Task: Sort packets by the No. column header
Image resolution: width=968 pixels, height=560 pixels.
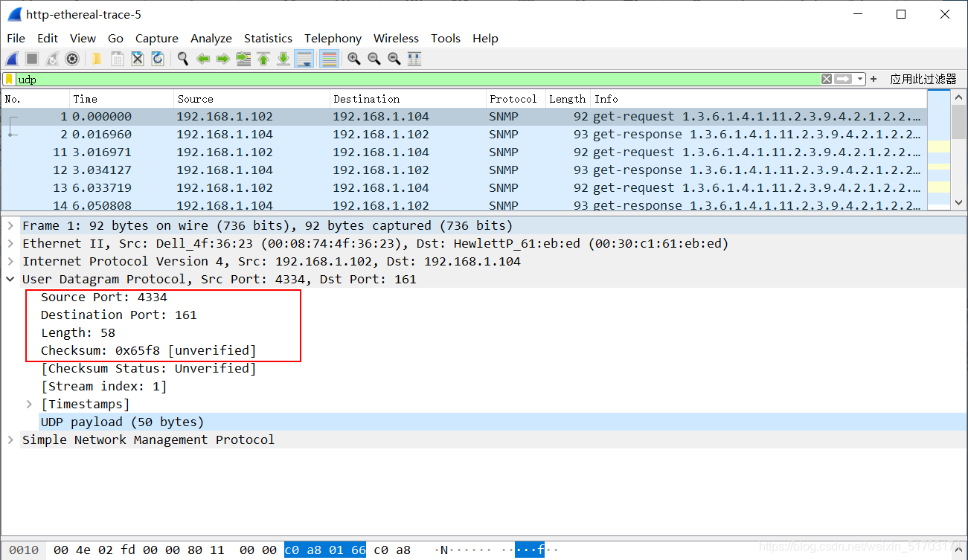Action: point(36,99)
